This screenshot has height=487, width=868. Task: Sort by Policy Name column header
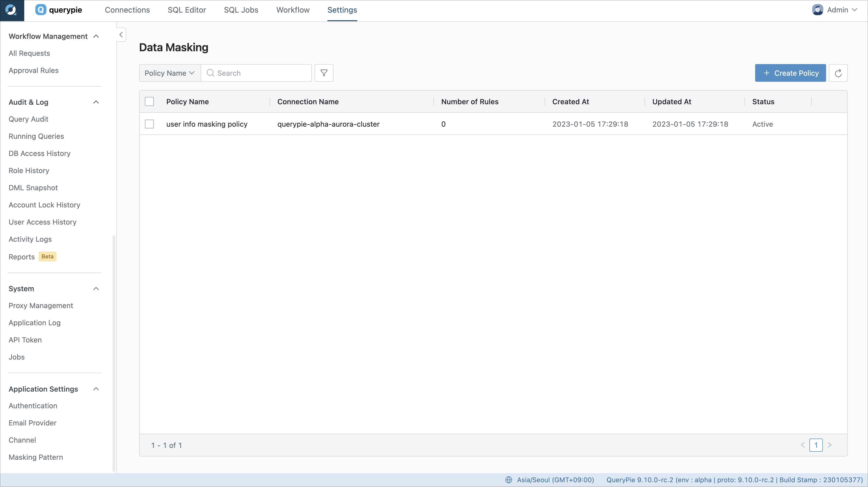point(188,101)
